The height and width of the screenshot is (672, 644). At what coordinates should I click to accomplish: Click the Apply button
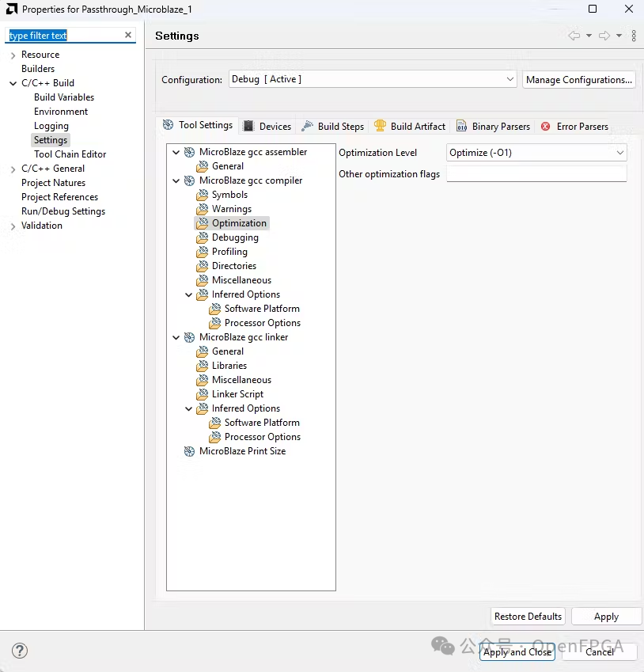[x=606, y=617]
